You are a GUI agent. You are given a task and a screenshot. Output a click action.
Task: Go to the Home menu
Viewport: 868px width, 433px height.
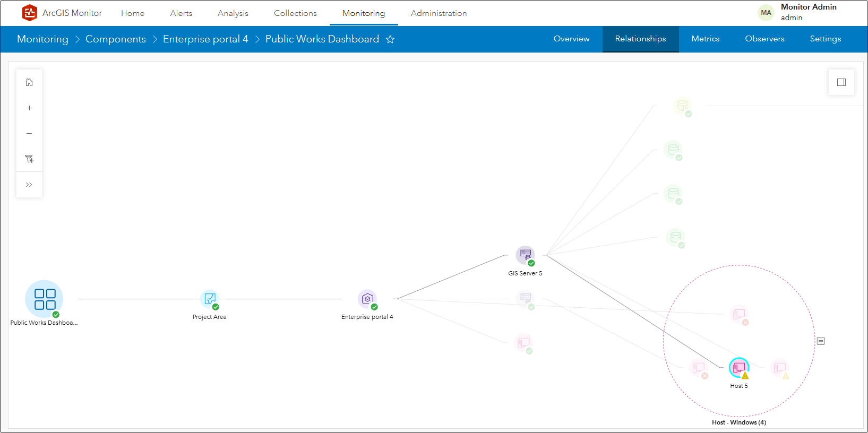133,13
